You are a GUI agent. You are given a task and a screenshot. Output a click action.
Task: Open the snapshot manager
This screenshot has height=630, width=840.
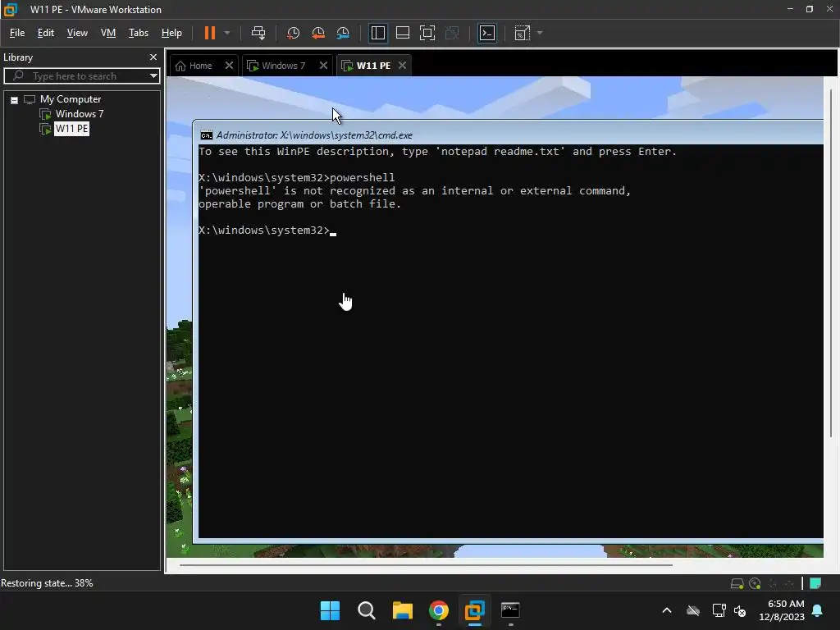pyautogui.click(x=343, y=33)
